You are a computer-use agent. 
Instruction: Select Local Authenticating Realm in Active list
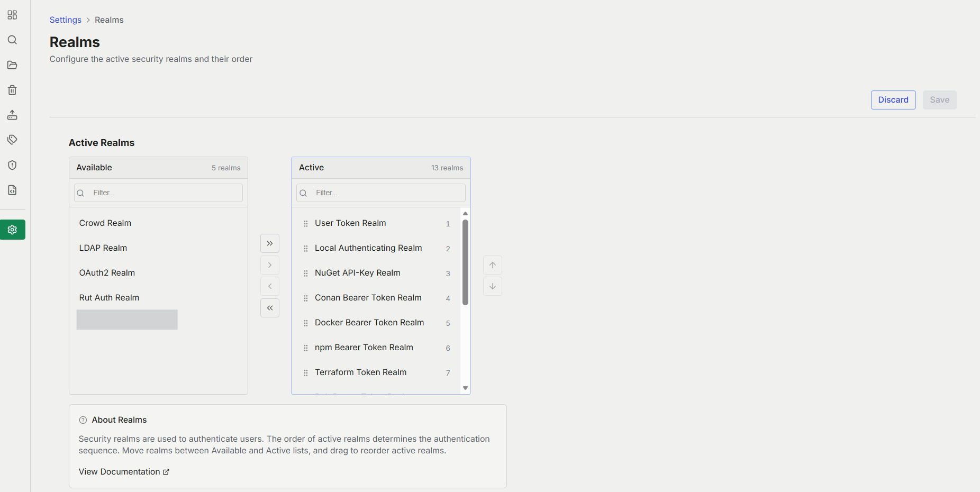click(377, 248)
